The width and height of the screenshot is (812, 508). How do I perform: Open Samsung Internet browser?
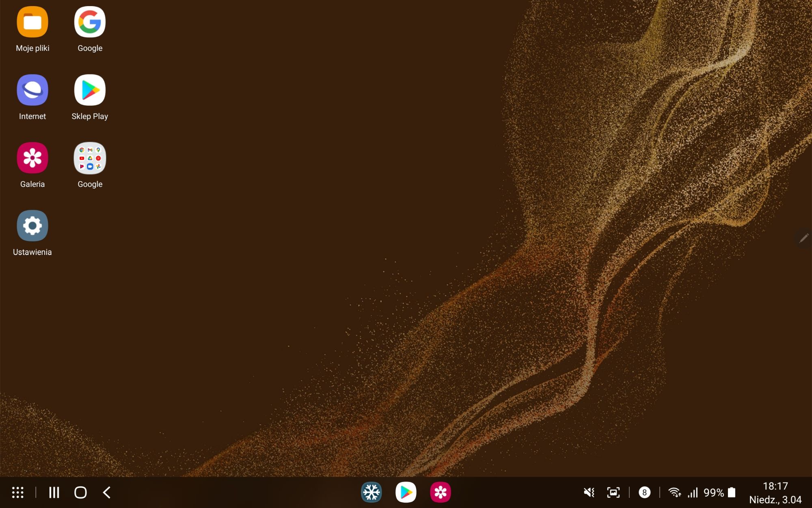pyautogui.click(x=32, y=90)
